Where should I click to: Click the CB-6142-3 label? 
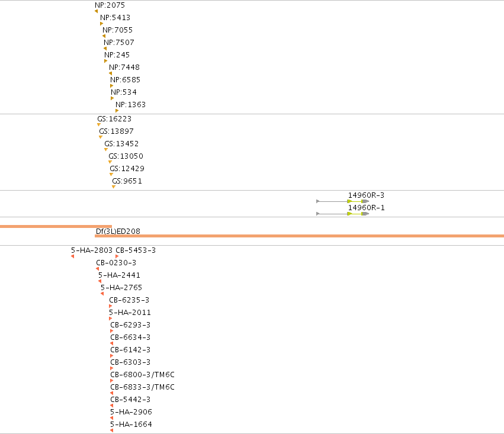pos(130,350)
